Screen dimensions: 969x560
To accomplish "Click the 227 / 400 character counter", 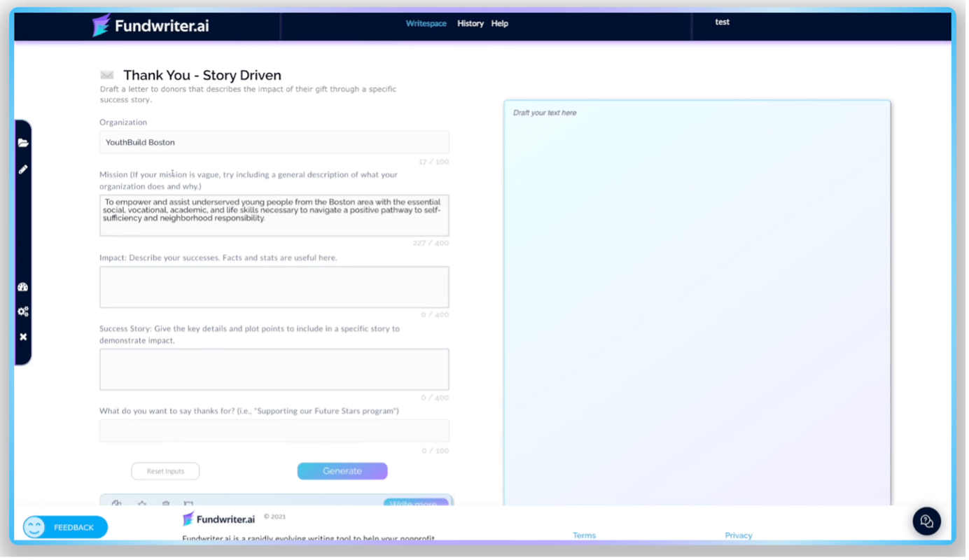I will [432, 244].
